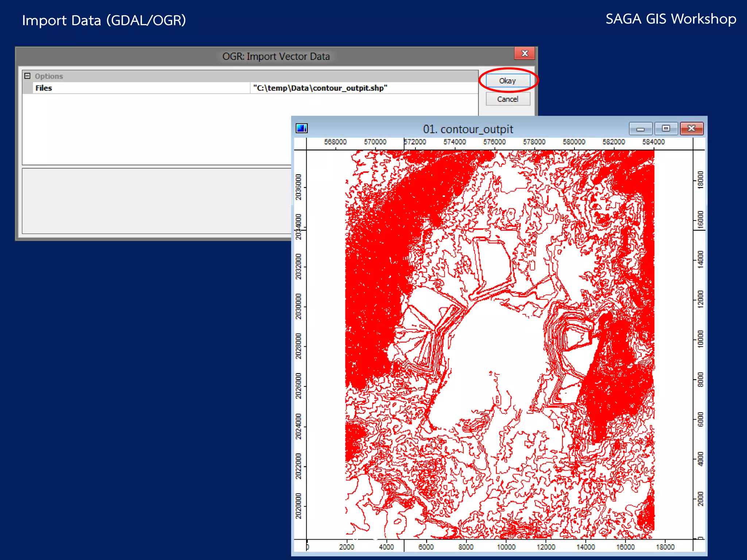This screenshot has width=747, height=560.
Task: Click the '01. contour_outpit' title bar
Action: tap(468, 129)
